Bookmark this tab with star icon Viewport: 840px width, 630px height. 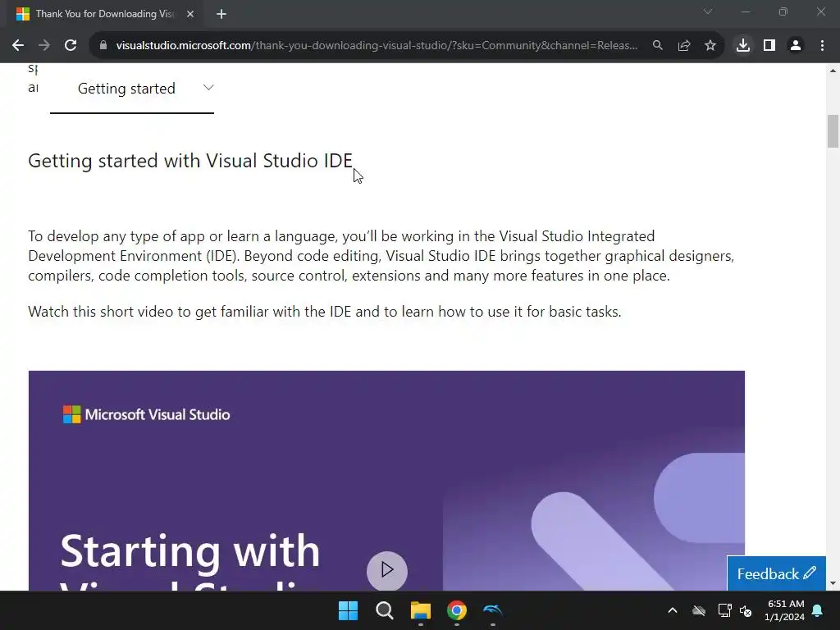[x=710, y=46]
